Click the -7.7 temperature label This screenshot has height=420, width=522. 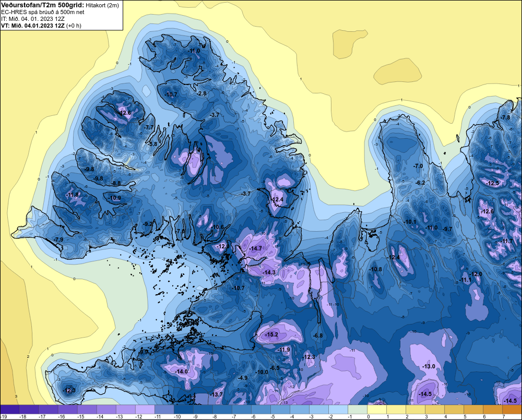(x=149, y=127)
